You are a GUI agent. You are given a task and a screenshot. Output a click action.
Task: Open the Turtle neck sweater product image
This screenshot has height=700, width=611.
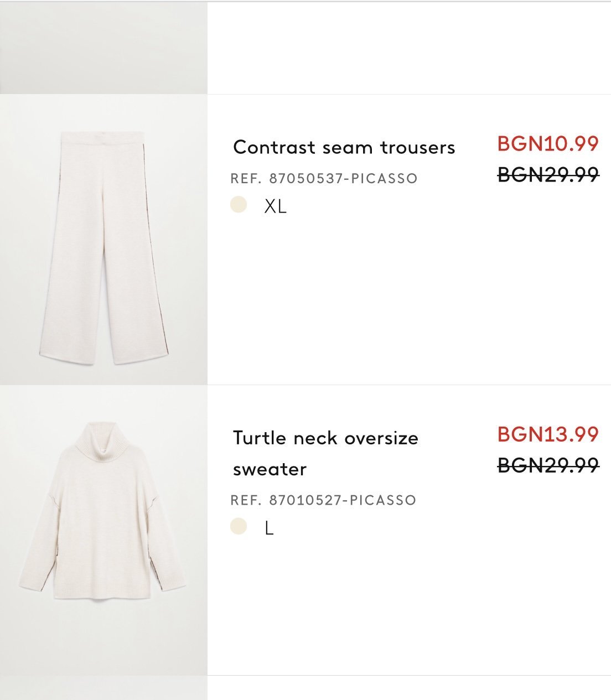(x=103, y=530)
